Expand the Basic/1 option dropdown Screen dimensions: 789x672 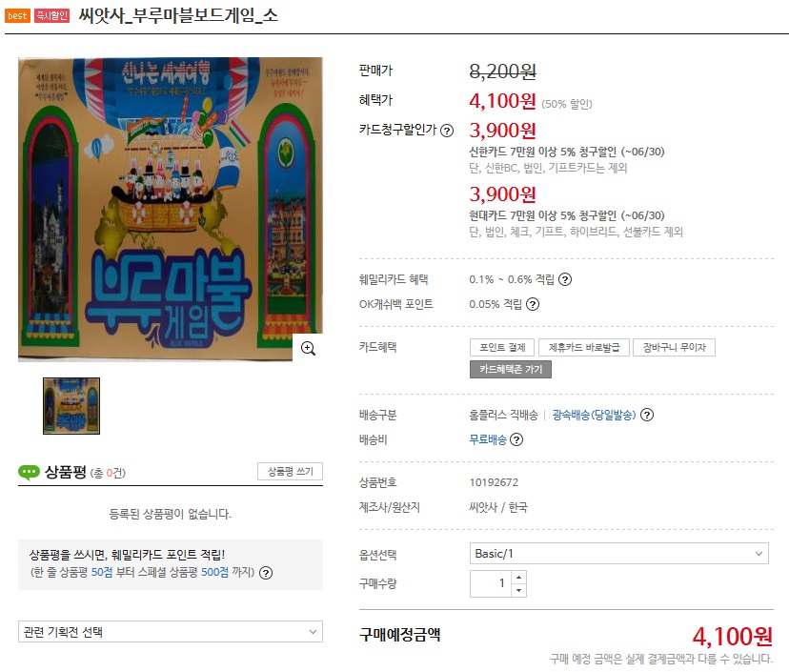[x=619, y=554]
